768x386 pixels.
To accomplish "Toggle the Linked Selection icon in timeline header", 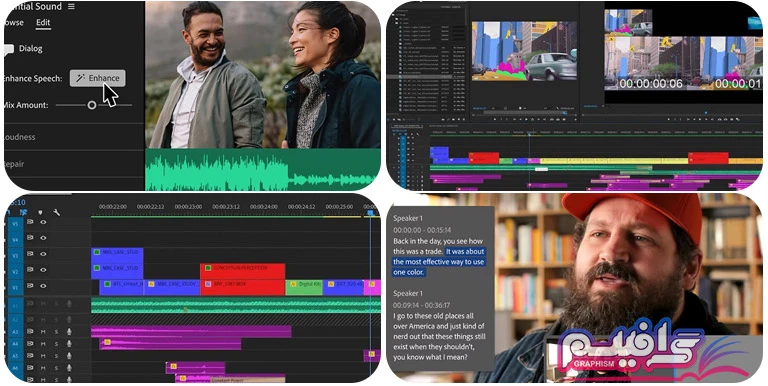I will point(23,212).
